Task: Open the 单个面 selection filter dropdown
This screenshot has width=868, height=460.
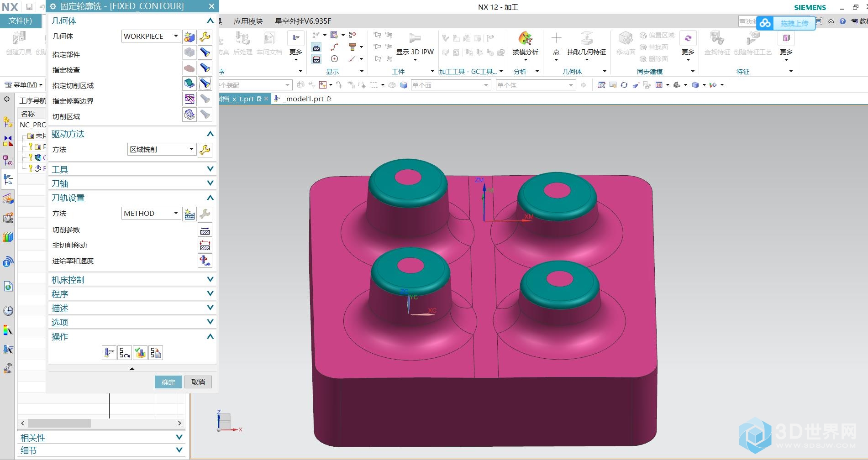Action: click(451, 85)
